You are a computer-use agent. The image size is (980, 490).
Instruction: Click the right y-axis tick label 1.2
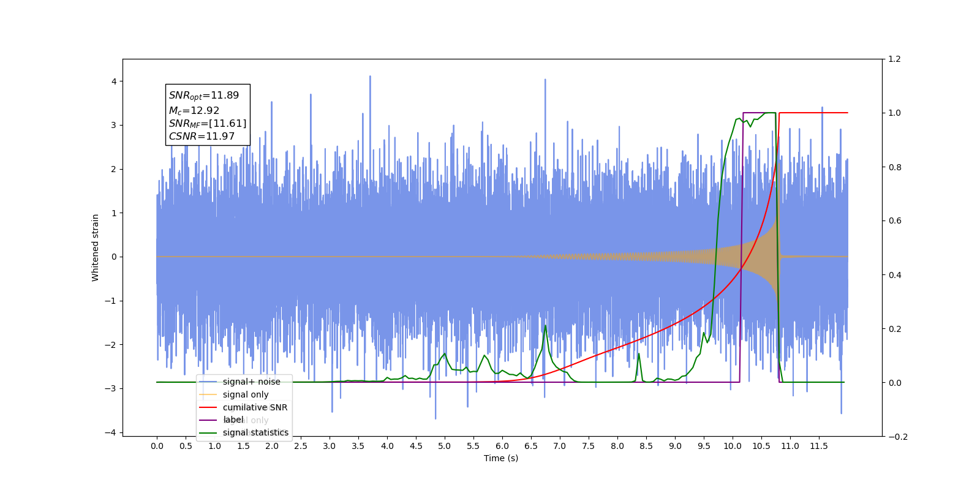pos(895,59)
